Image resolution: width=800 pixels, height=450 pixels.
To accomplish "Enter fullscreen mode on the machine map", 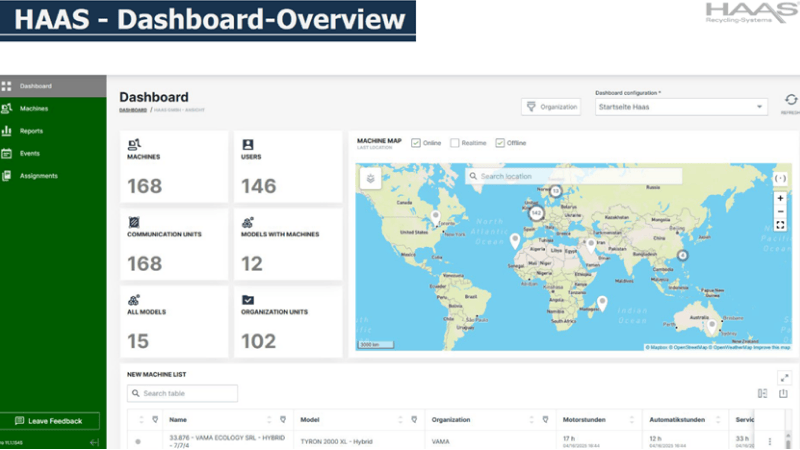I will tap(780, 226).
